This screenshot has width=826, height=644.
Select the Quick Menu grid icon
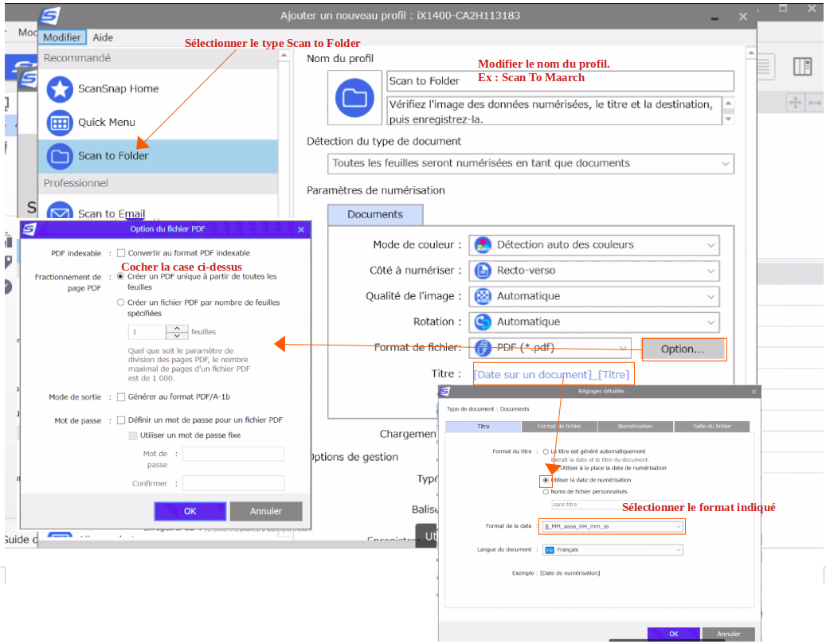point(60,123)
